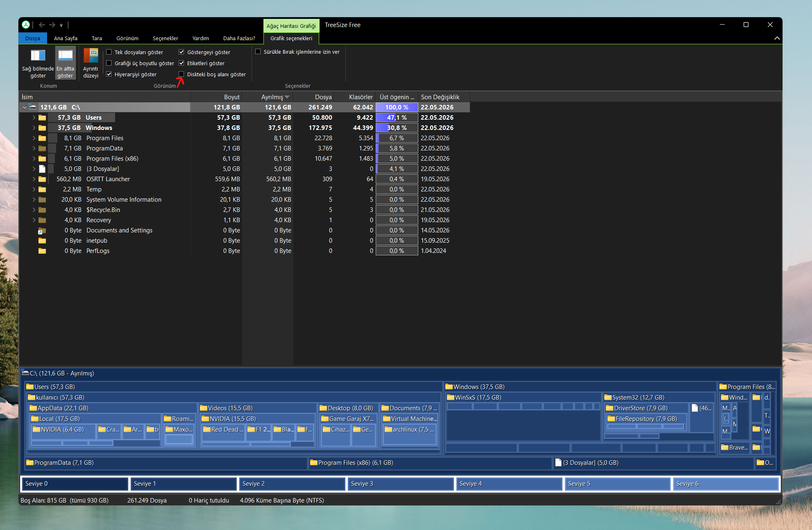Go forward with the forward arrow
The height and width of the screenshot is (530, 812).
pyautogui.click(x=52, y=25)
